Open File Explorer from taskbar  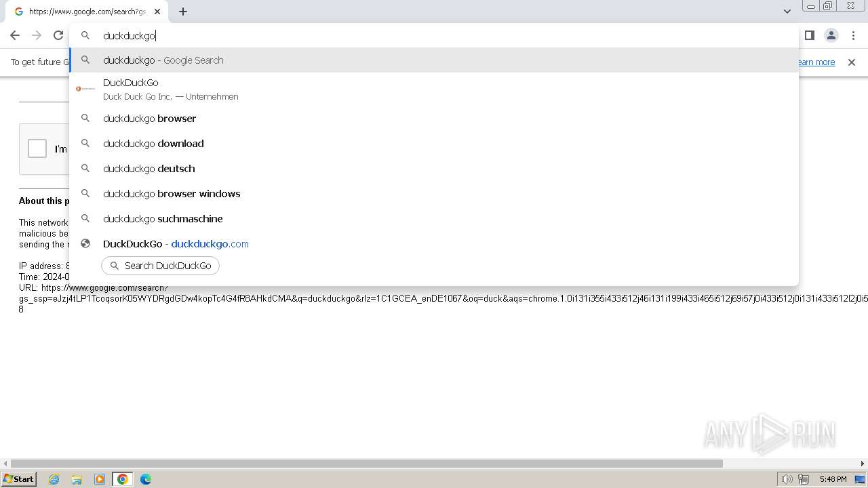[x=77, y=479]
